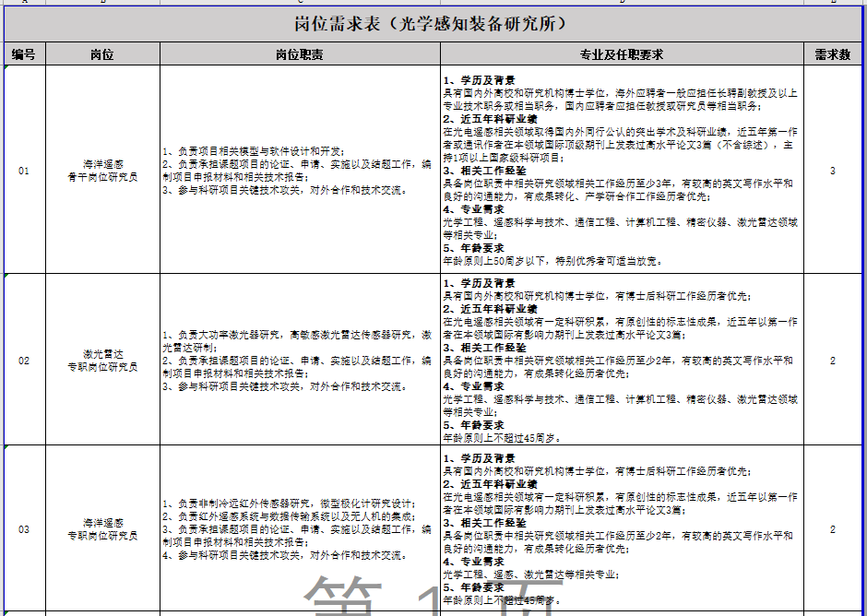Screen dimensions: 867x616
Task: Select the 需求数 value 2 for row 02
Action: [x=833, y=360]
